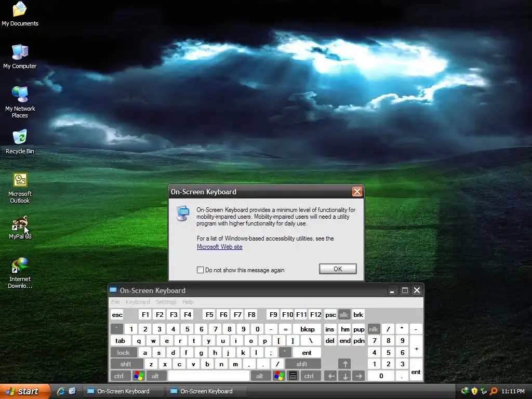The image size is (532, 399).
Task: Open the Settings menu
Action: click(x=166, y=302)
